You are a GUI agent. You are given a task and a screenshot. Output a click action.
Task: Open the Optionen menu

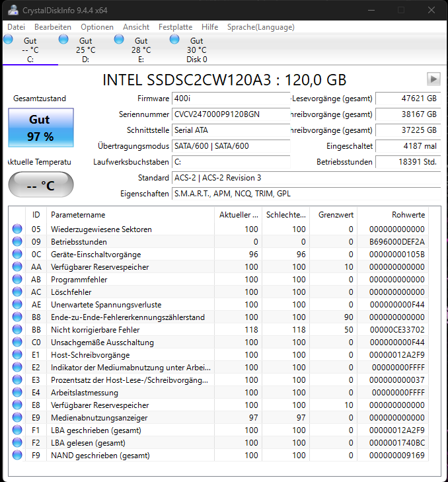pyautogui.click(x=97, y=27)
